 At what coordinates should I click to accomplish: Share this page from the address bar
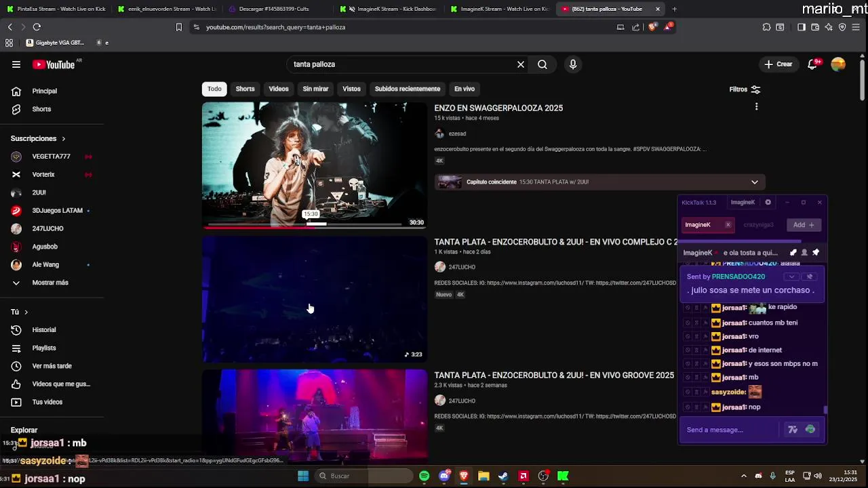635,27
